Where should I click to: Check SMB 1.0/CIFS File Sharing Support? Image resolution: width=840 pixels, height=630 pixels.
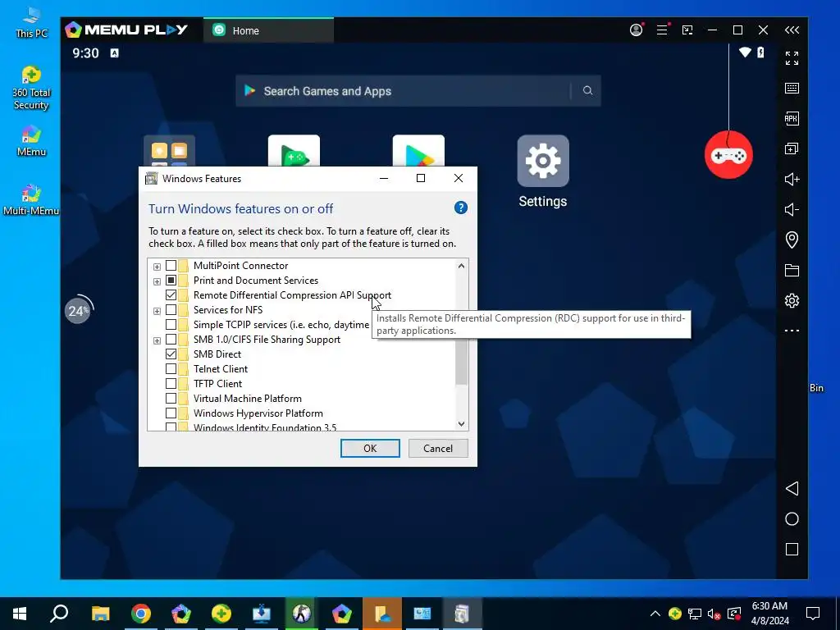coord(171,339)
